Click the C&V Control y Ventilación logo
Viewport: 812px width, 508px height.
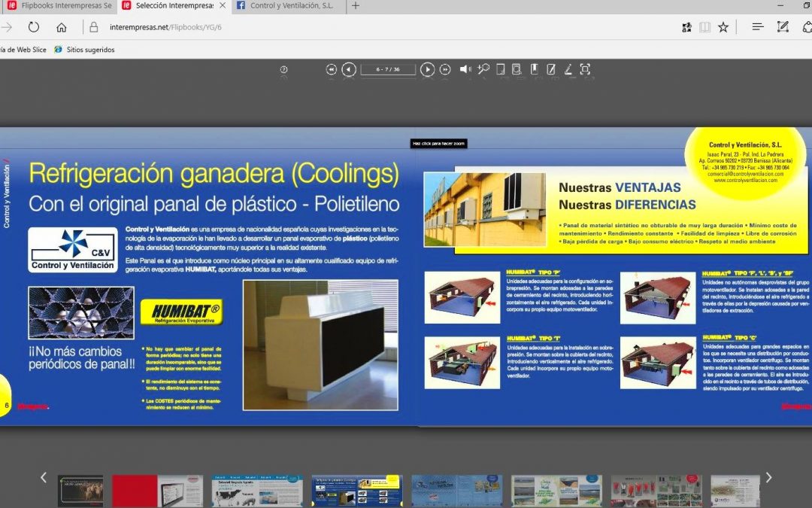coord(73,250)
